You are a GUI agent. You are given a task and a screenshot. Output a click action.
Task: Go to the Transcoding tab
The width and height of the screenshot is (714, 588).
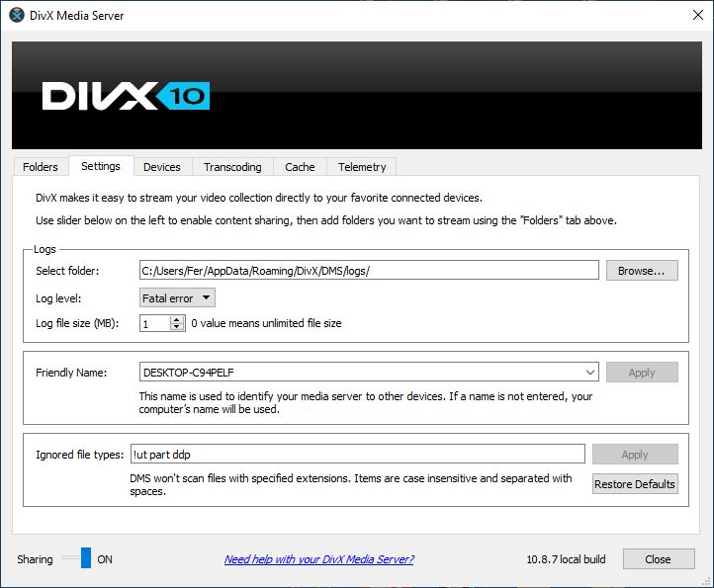point(232,167)
